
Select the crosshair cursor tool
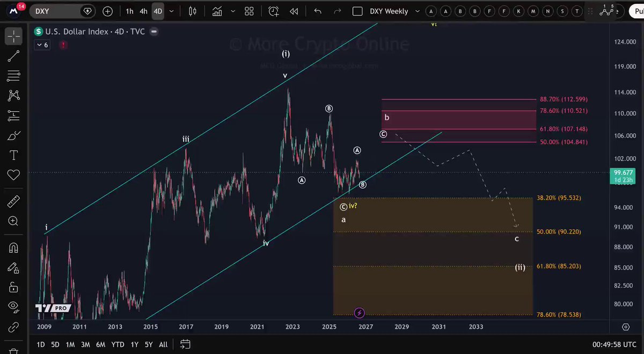13,36
